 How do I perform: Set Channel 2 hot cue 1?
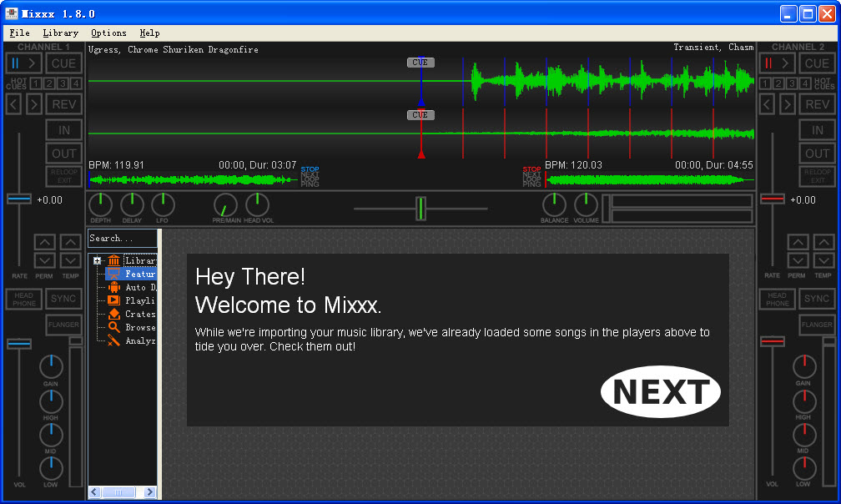765,83
